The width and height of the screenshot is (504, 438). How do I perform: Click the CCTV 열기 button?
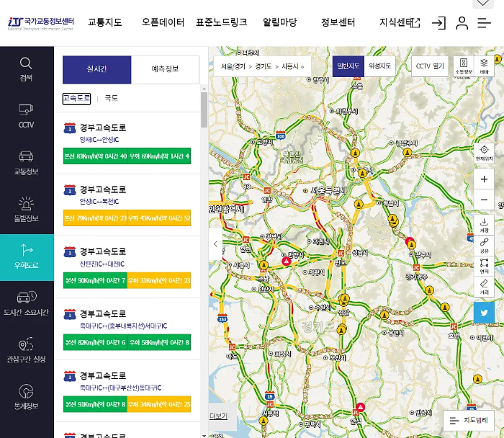pyautogui.click(x=430, y=66)
